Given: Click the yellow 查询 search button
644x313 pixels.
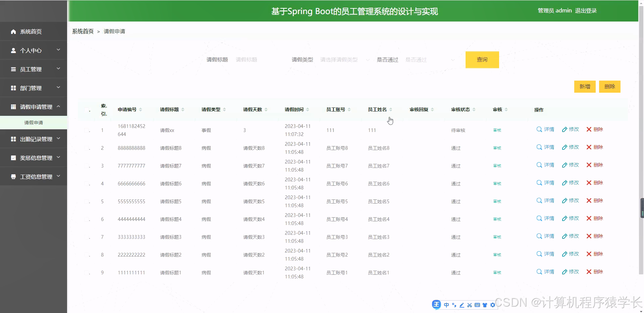Looking at the screenshot, I should tap(482, 59).
